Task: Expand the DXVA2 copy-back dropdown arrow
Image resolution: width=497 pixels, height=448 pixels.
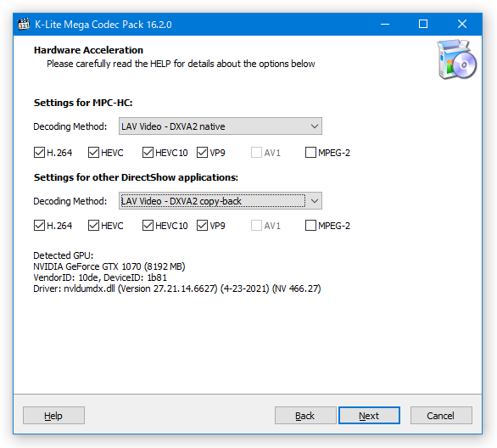Action: coord(315,201)
